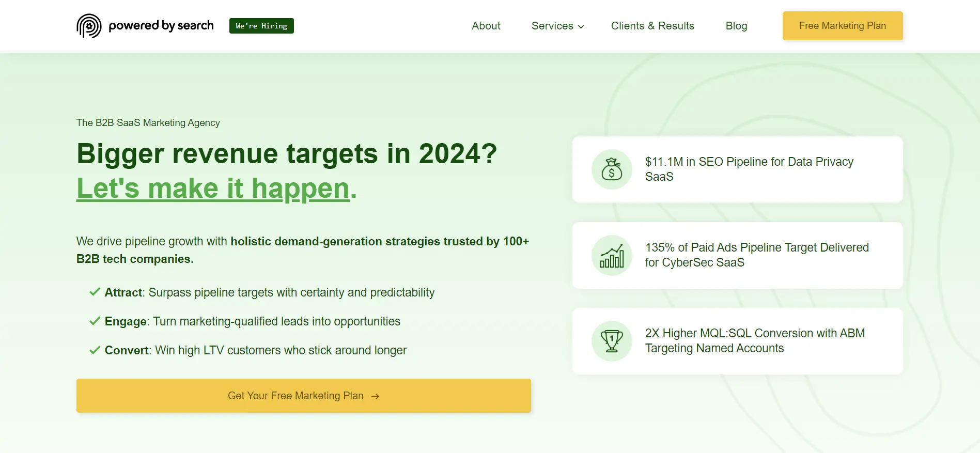Viewport: 980px width, 453px height.
Task: Open the Services menu item
Action: (557, 26)
